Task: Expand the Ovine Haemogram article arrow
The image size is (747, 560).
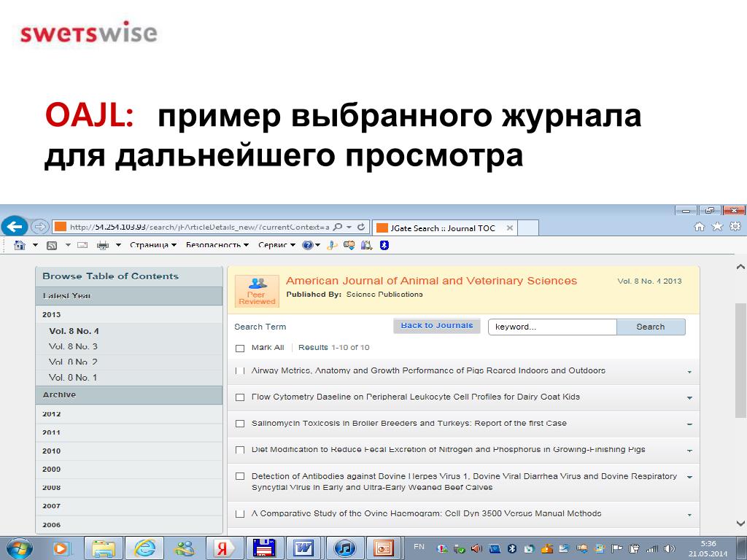Action: point(689,515)
